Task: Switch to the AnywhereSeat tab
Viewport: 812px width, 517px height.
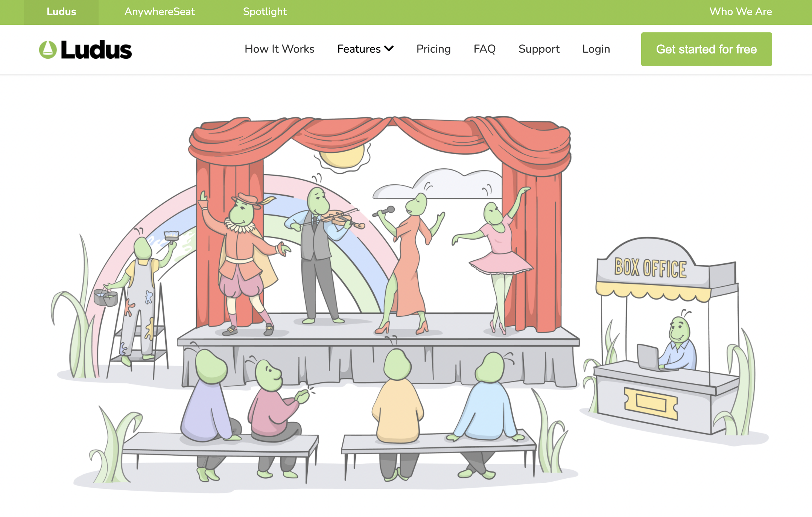Action: tap(160, 12)
